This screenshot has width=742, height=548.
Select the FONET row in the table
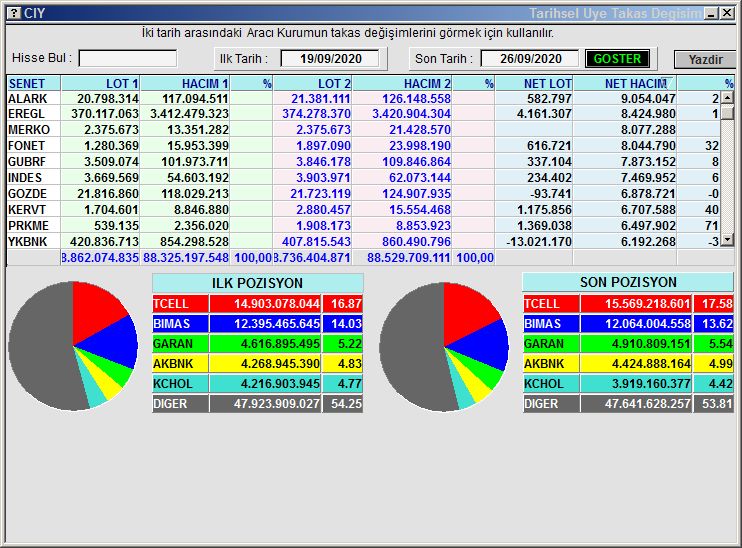click(x=363, y=146)
